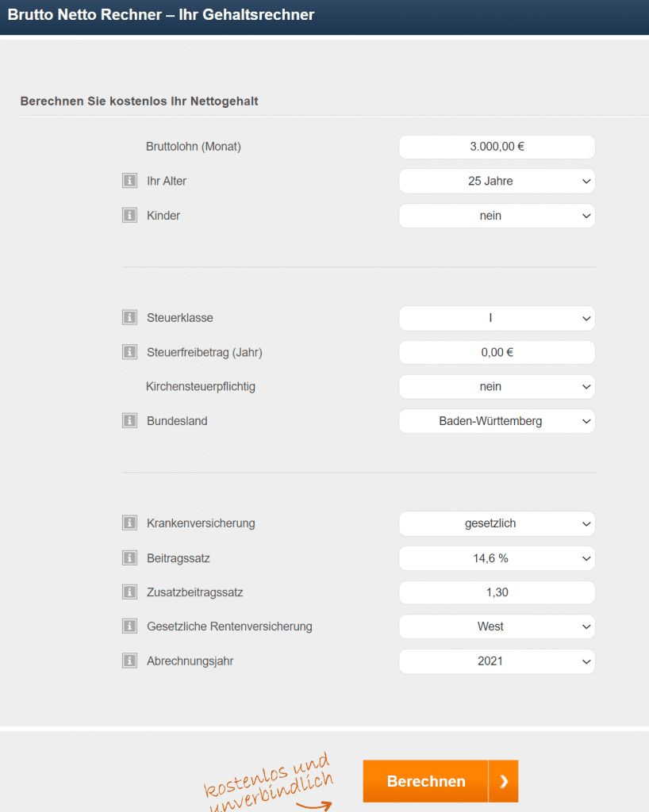Click info icon for Gesetzliche Rentenversicherung
This screenshot has width=649, height=812.
[129, 626]
